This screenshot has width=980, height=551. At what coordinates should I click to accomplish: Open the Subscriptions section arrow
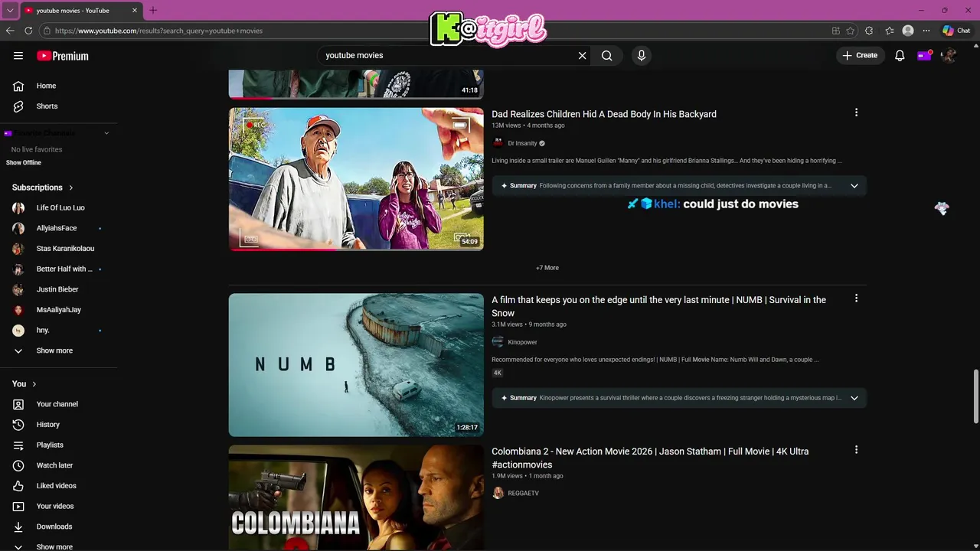click(x=71, y=187)
